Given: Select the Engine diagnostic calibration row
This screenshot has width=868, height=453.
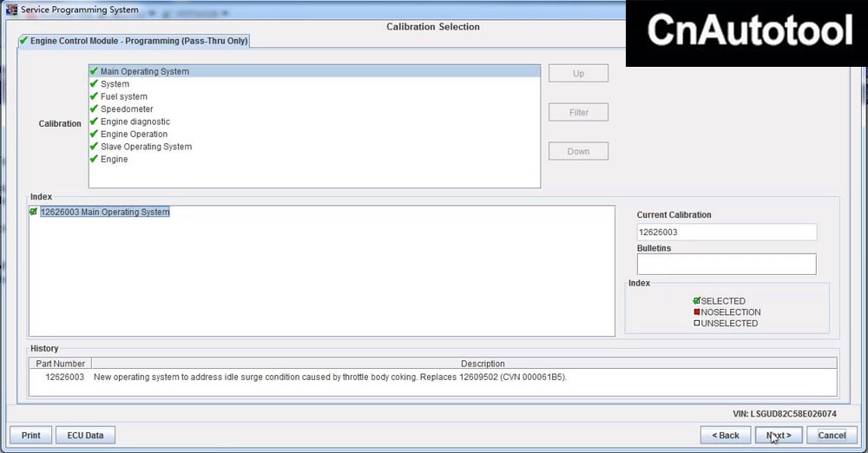Looking at the screenshot, I should coord(314,121).
